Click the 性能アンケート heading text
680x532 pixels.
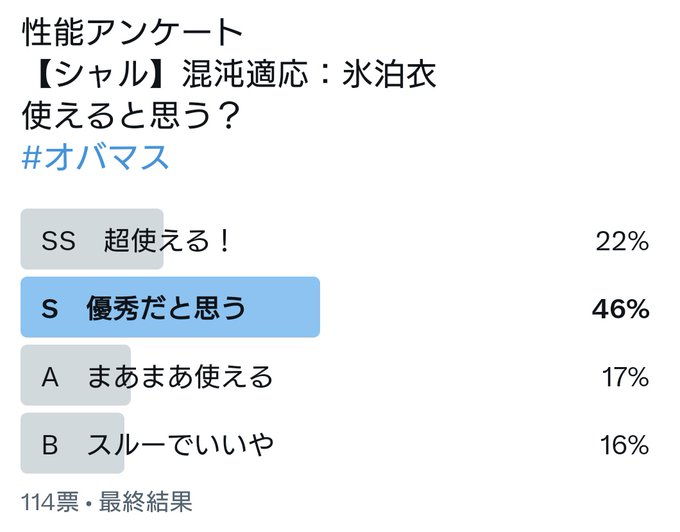point(132,33)
